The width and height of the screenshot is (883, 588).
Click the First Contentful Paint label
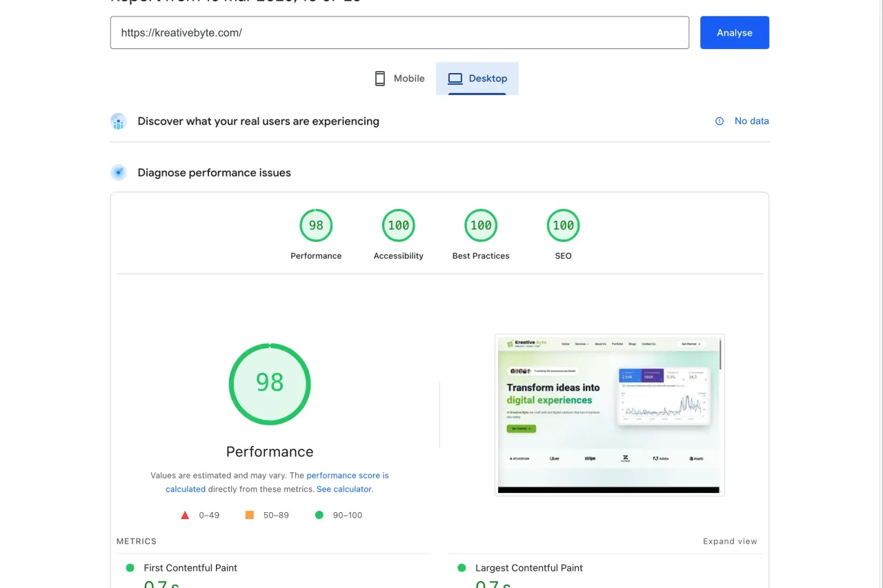(x=190, y=568)
